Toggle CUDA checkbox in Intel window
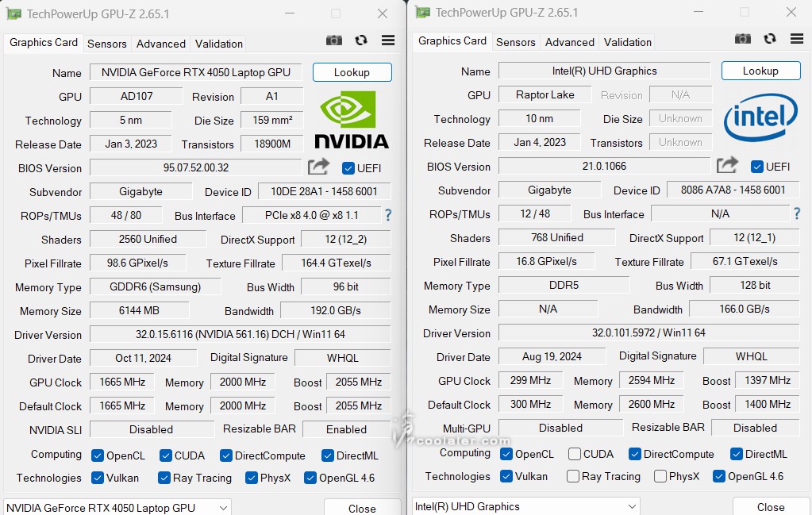 point(575,454)
